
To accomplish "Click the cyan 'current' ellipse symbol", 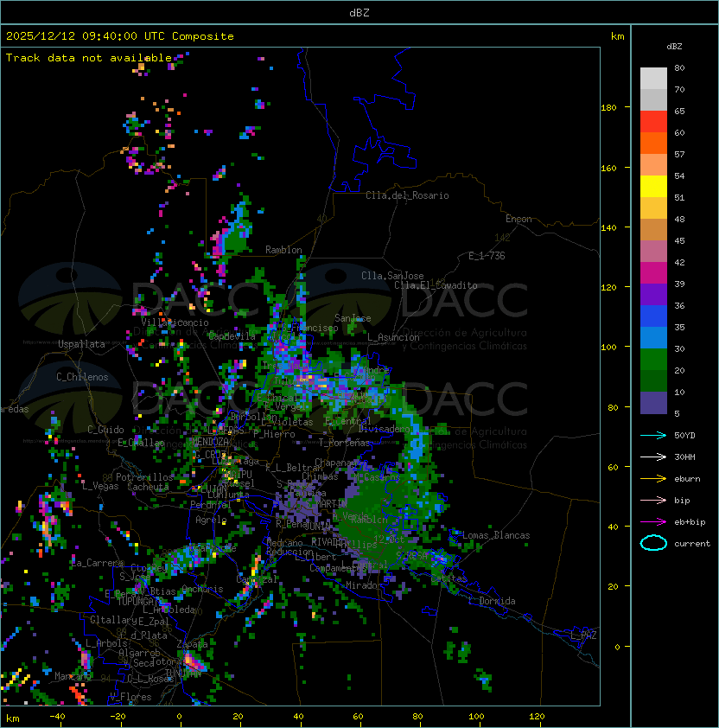I will pos(653,543).
